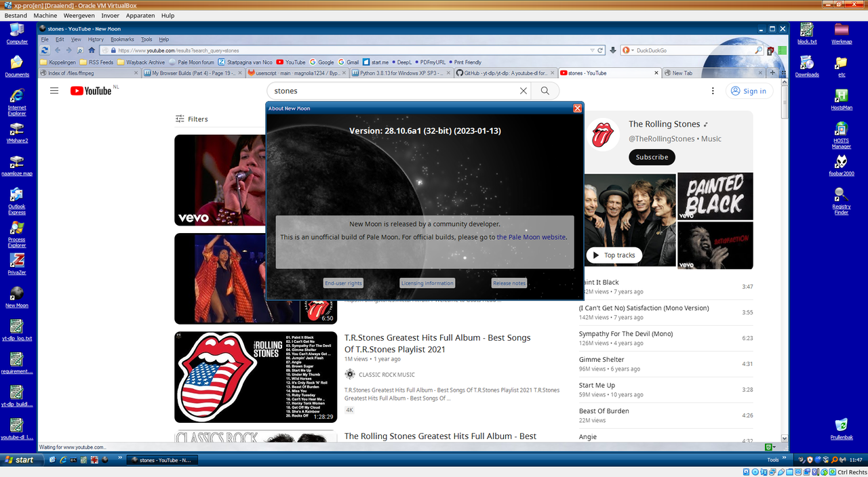868x477 pixels.
Task: Click the green extension icon in toolbar
Action: point(782,50)
